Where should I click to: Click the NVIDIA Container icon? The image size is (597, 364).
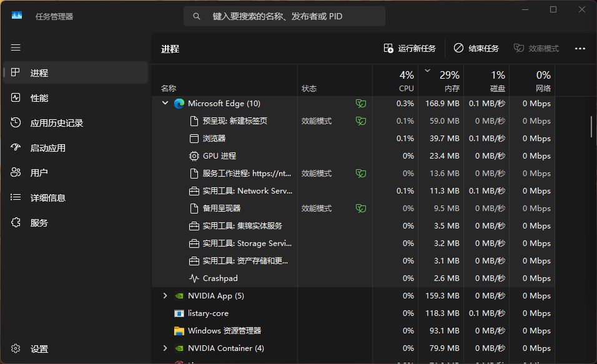(179, 348)
